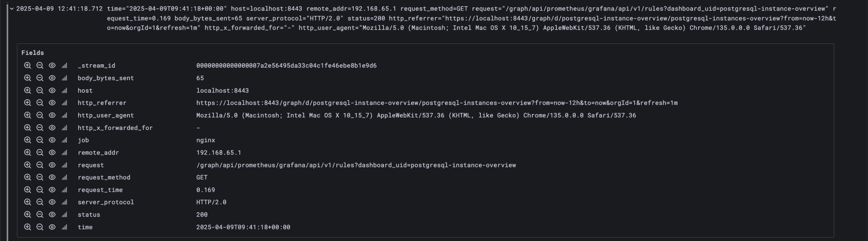The height and width of the screenshot is (241, 868).
Task: Filter out value for http_user_agent
Action: [40, 115]
